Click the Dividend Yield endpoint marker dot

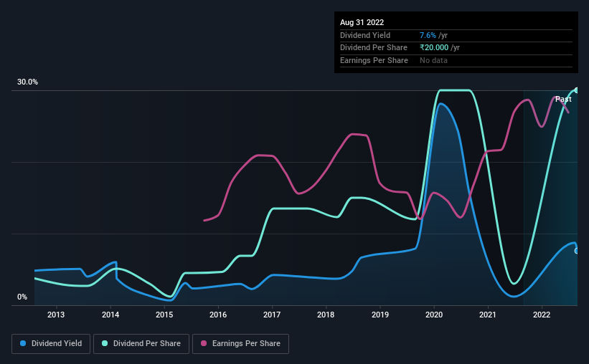tap(577, 251)
